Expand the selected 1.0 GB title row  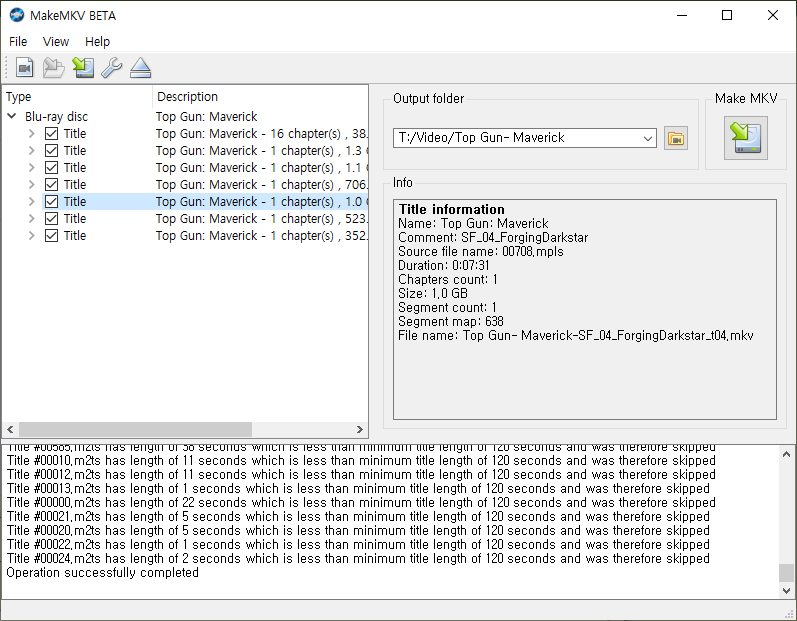[x=32, y=202]
